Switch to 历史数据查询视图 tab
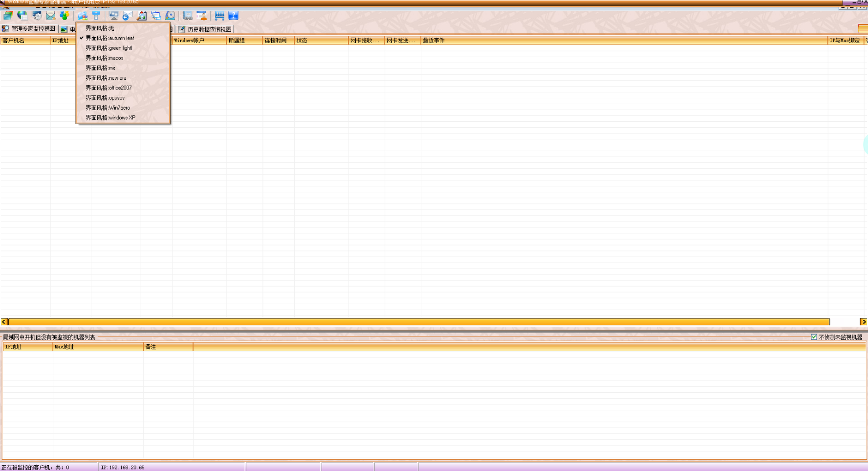The width and height of the screenshot is (868, 471). pos(205,29)
